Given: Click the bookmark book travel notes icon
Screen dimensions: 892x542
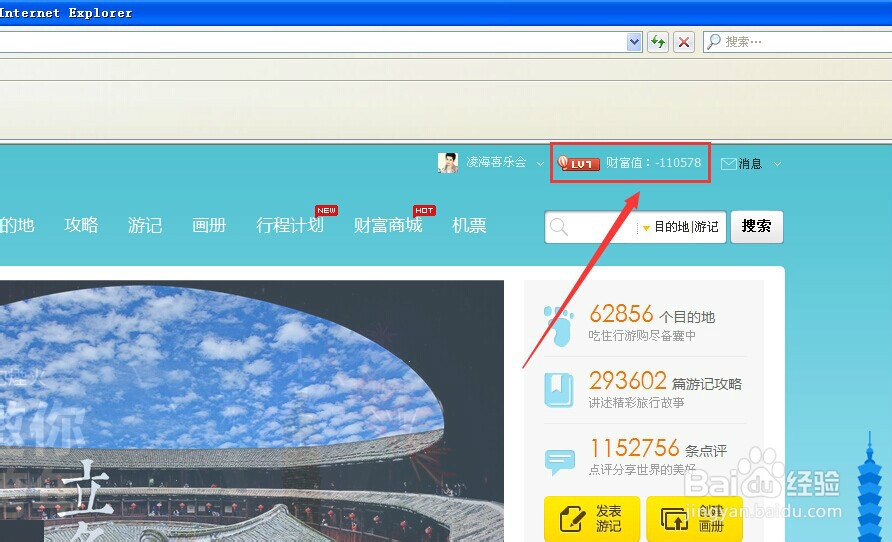Looking at the screenshot, I should pos(559,390).
